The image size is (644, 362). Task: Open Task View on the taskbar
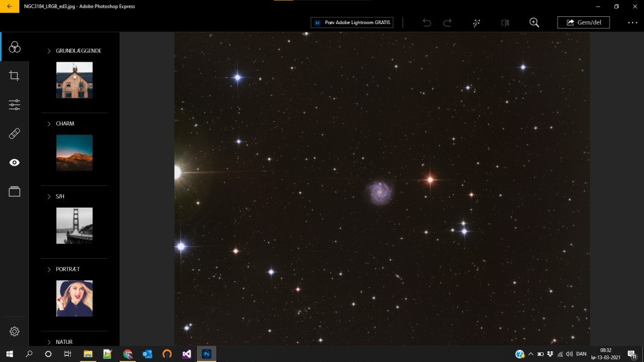(x=67, y=354)
